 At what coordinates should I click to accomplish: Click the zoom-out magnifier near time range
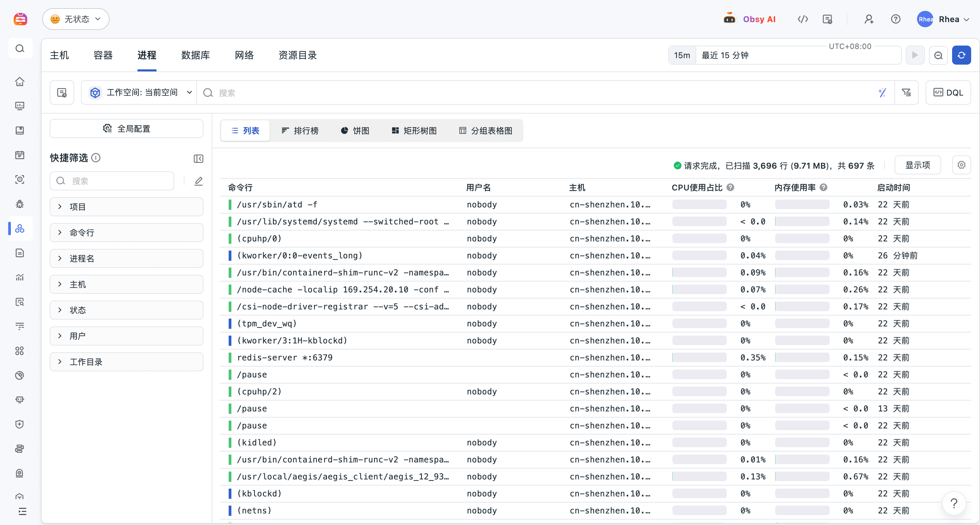[938, 55]
